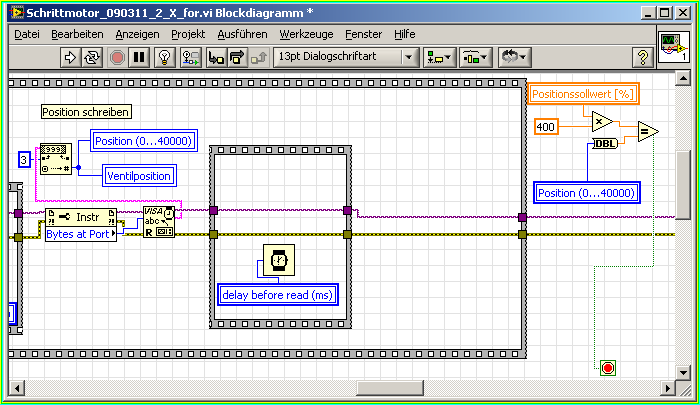Viewport: 700px width, 405px height.
Task: Toggle Highlight Execution light bulb
Action: coord(165,57)
